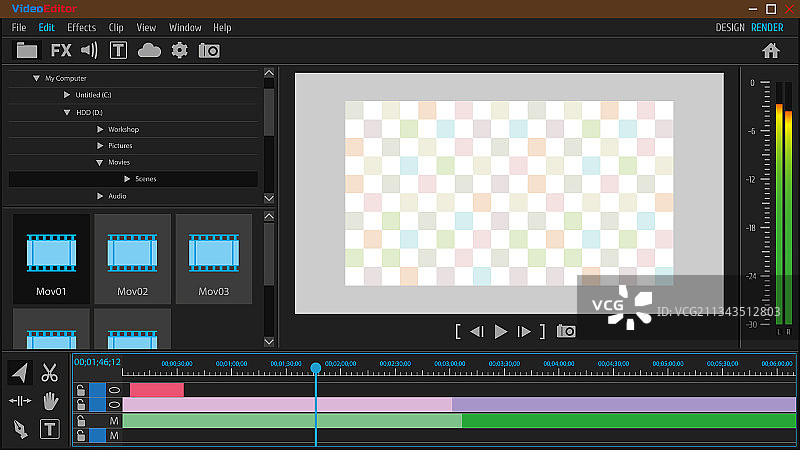Viewport: 800px width, 450px height.
Task: Toggle the lock on the first timeline track
Action: tap(80, 390)
